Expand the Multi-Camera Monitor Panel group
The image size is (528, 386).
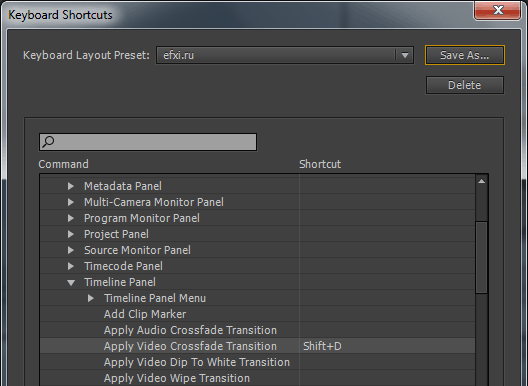tap(71, 202)
